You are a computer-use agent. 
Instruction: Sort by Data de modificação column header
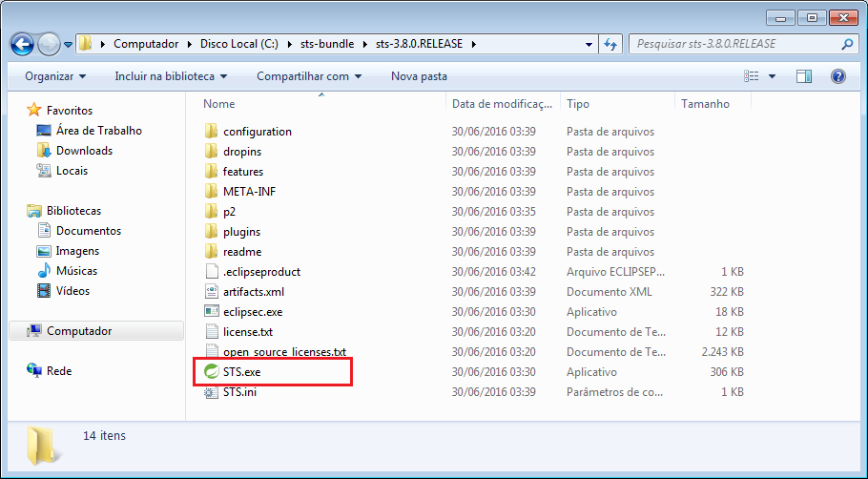pos(503,104)
